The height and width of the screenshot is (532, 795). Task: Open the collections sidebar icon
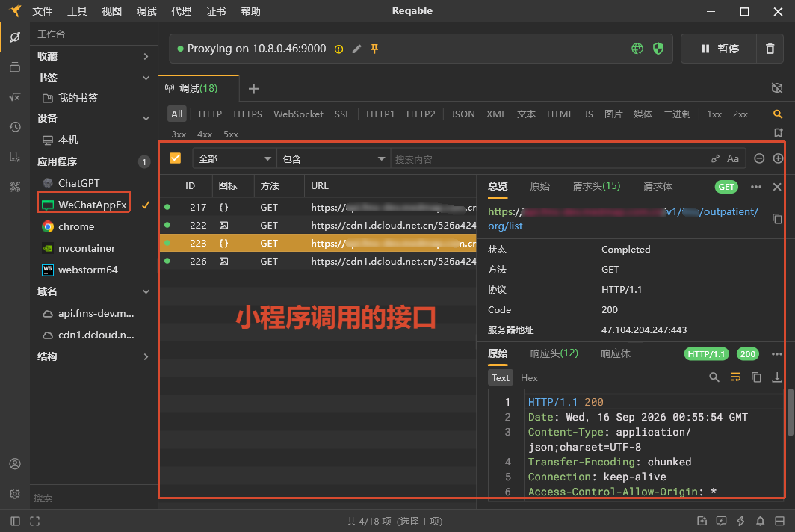pos(15,67)
